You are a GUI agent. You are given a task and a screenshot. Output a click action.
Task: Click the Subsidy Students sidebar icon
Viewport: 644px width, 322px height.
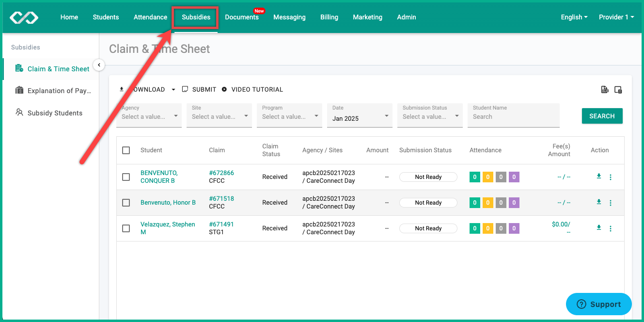[19, 113]
